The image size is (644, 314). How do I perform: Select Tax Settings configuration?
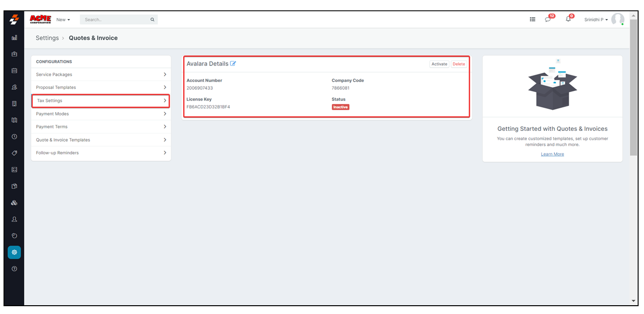[101, 101]
